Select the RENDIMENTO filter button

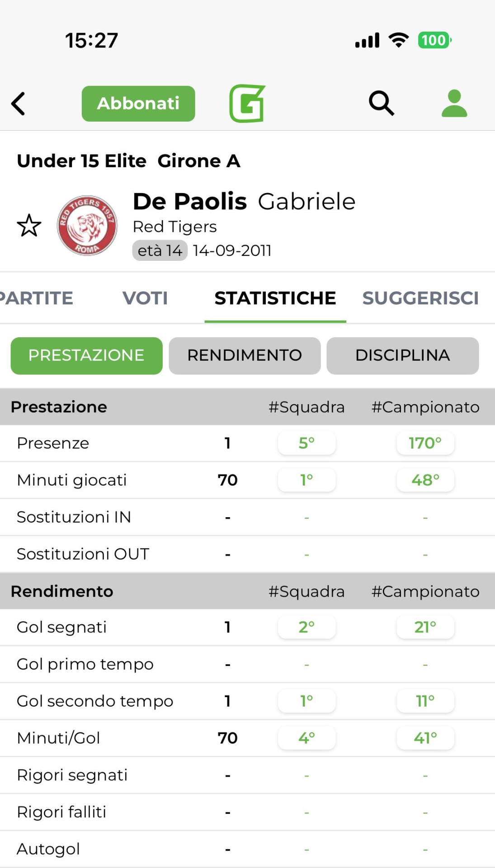click(245, 355)
